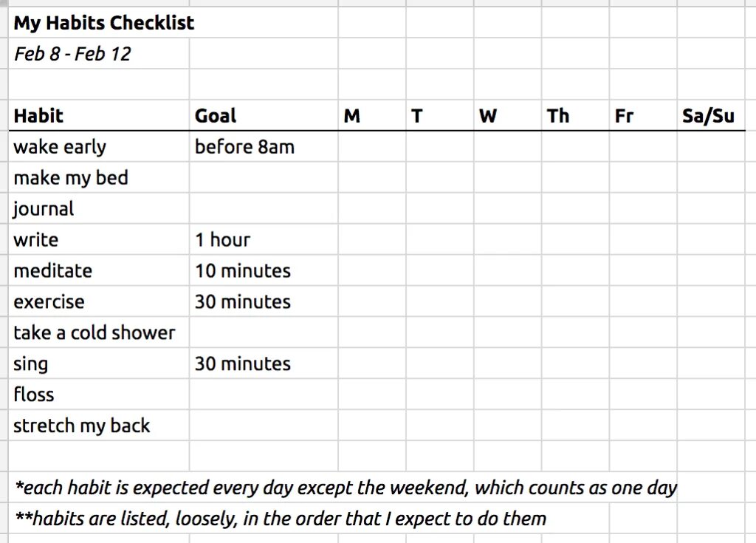Click the '10 minutes' meditate goal cell

click(264, 270)
